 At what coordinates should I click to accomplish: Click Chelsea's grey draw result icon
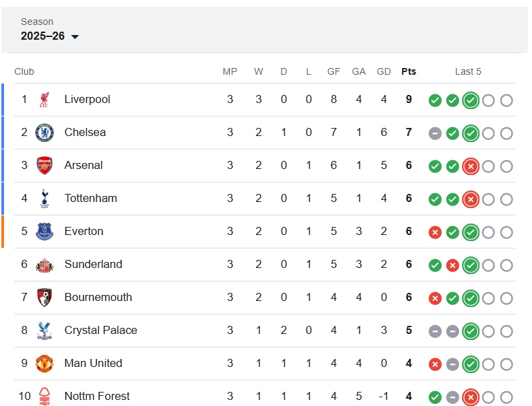pyautogui.click(x=435, y=133)
